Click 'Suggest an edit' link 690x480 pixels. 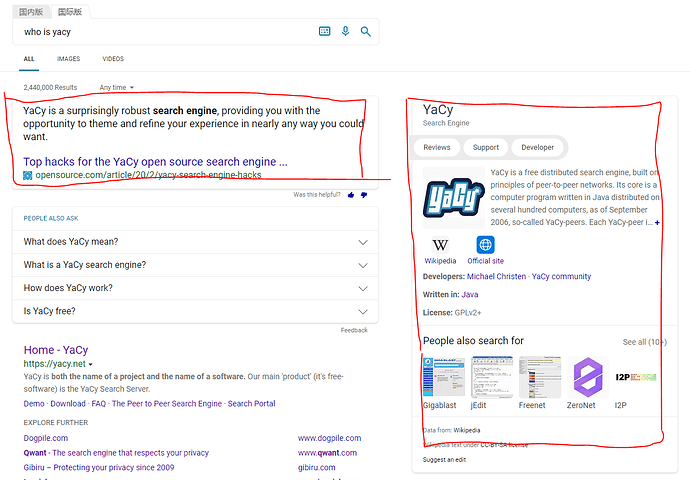[x=444, y=460]
